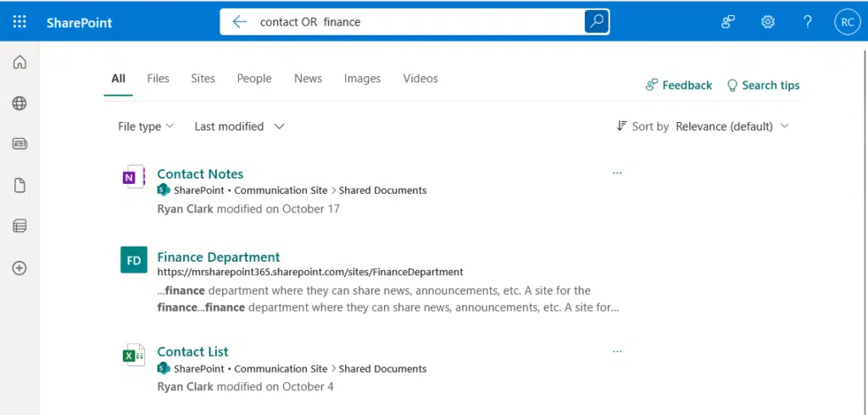Click Communication Site under Contact Notes
Image resolution: width=868 pixels, height=415 pixels.
pos(281,191)
